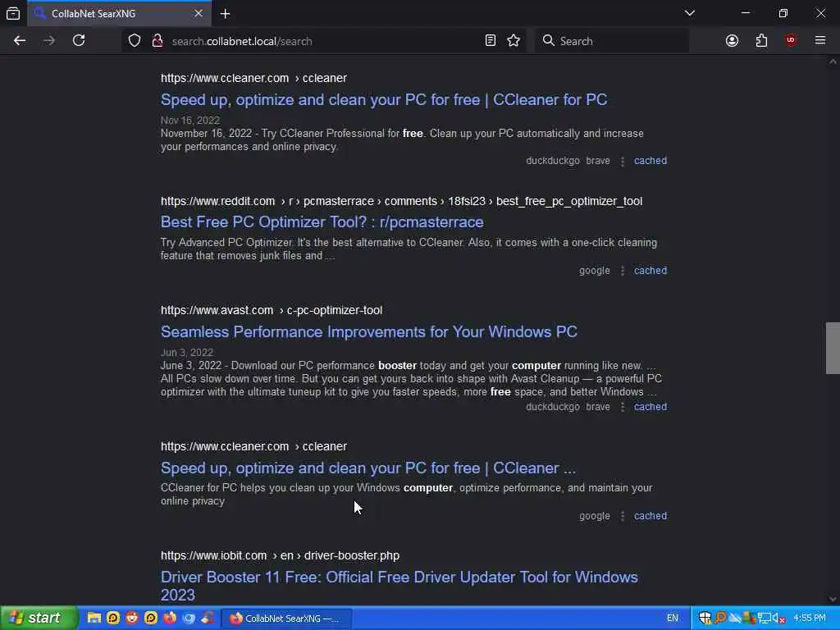Viewport: 840px width, 630px height.
Task: Open the recent browsing tab view icon
Action: click(13, 13)
